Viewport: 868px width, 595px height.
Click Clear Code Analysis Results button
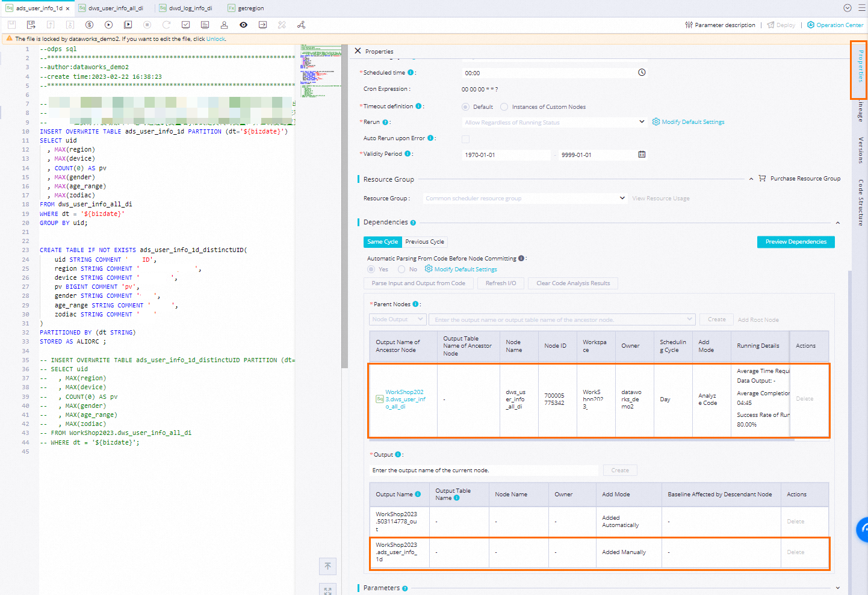point(573,283)
